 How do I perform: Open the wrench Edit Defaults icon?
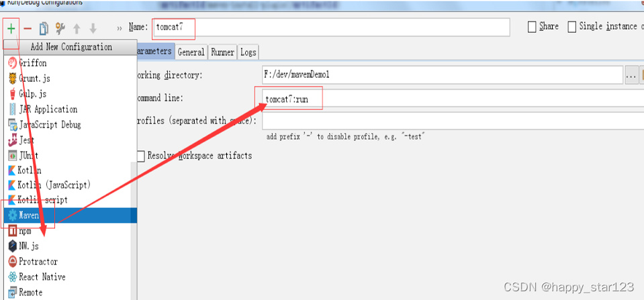[60, 28]
